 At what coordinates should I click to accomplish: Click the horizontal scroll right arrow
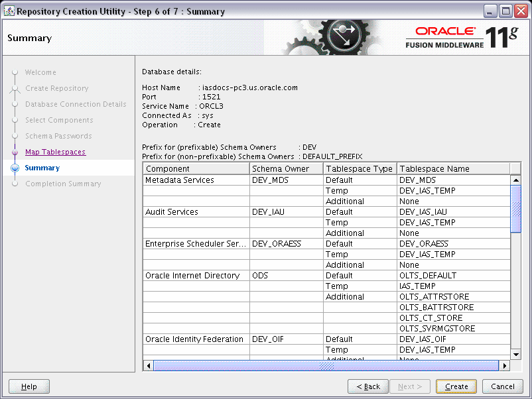505,366
